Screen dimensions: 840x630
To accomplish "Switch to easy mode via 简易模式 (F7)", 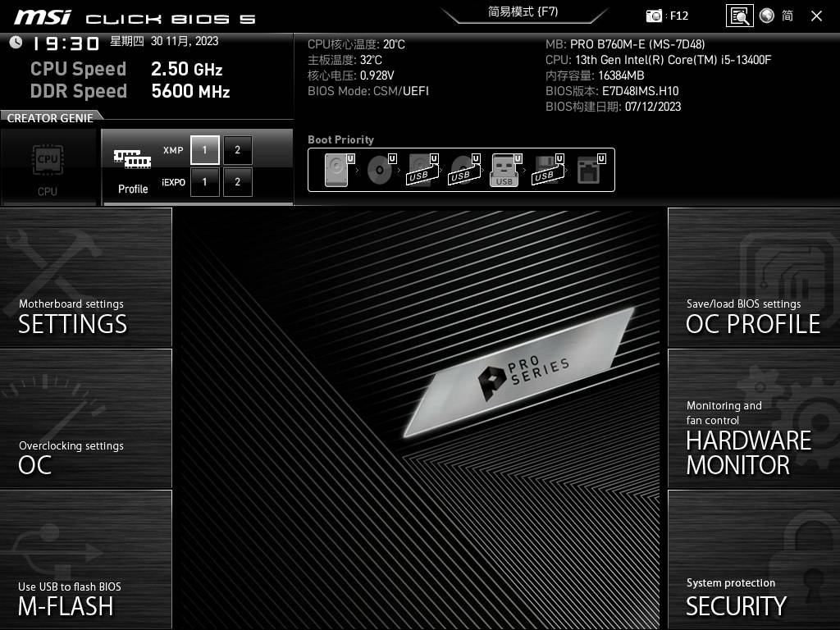I will click(x=523, y=11).
